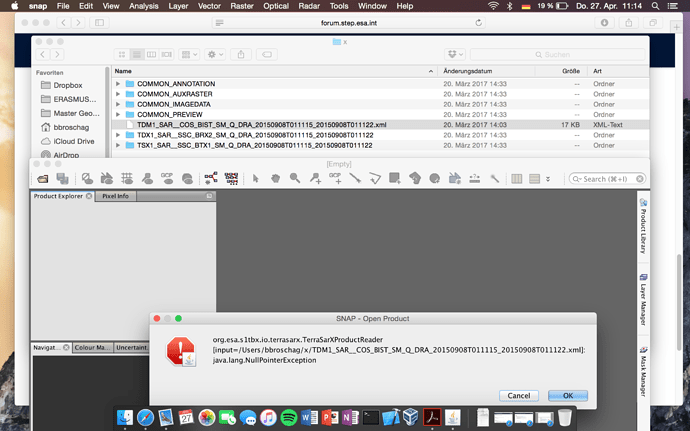Select the Pin placing tool
The width and height of the screenshot is (690, 431).
(315, 178)
